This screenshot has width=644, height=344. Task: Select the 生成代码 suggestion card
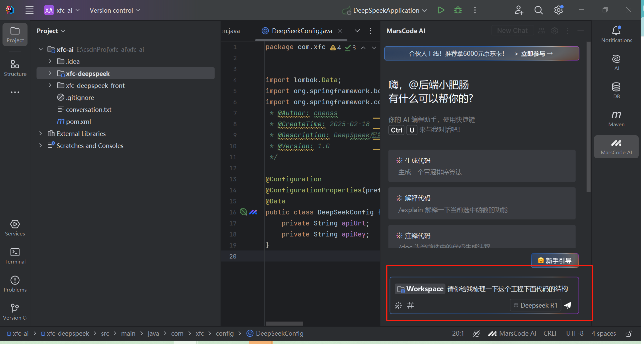pyautogui.click(x=482, y=166)
